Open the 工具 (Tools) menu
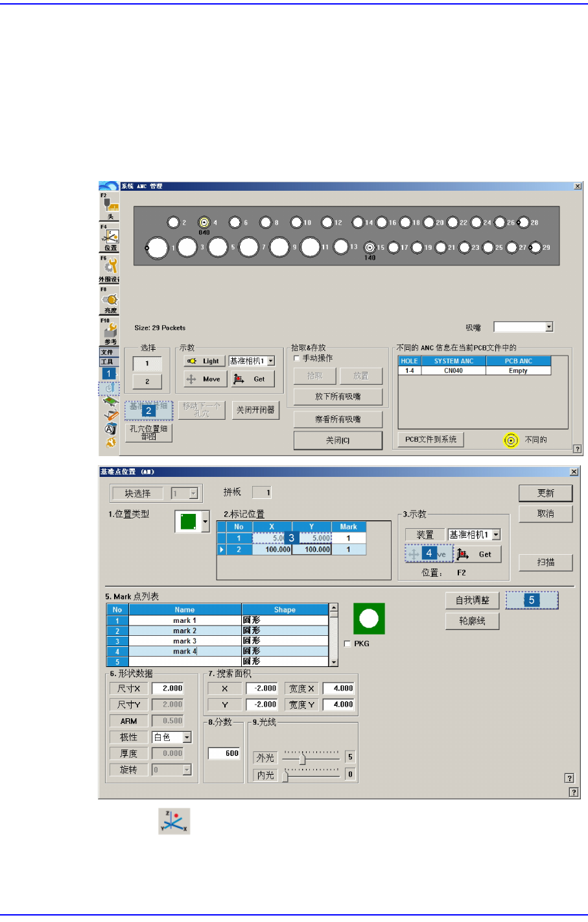Viewport: 588px width, 922px height. pyautogui.click(x=108, y=361)
